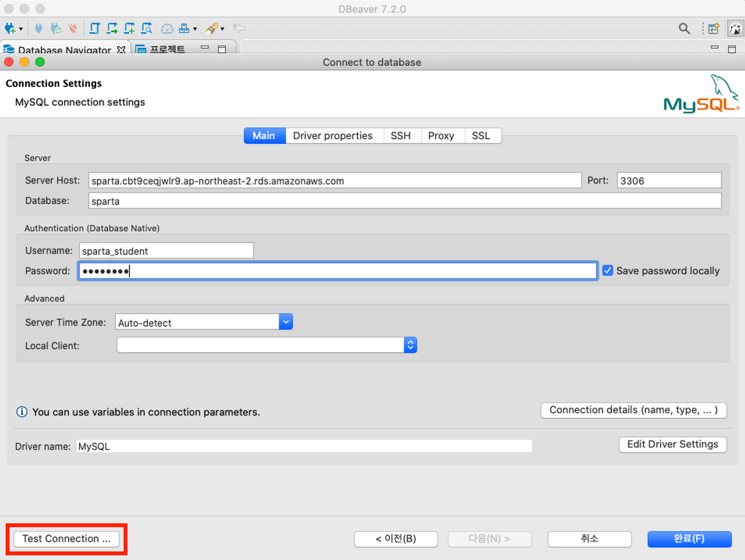745x560 pixels.
Task: Click the Open Perspective icon with plus
Action: click(x=714, y=28)
